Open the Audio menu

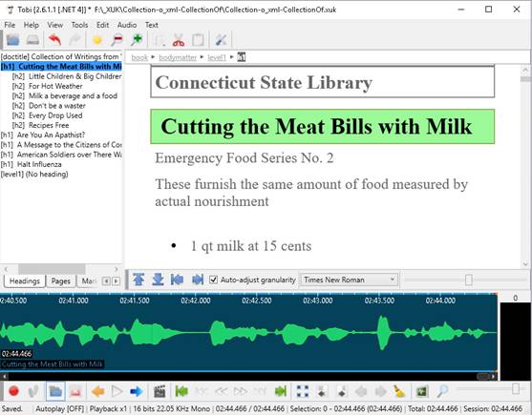127,25
